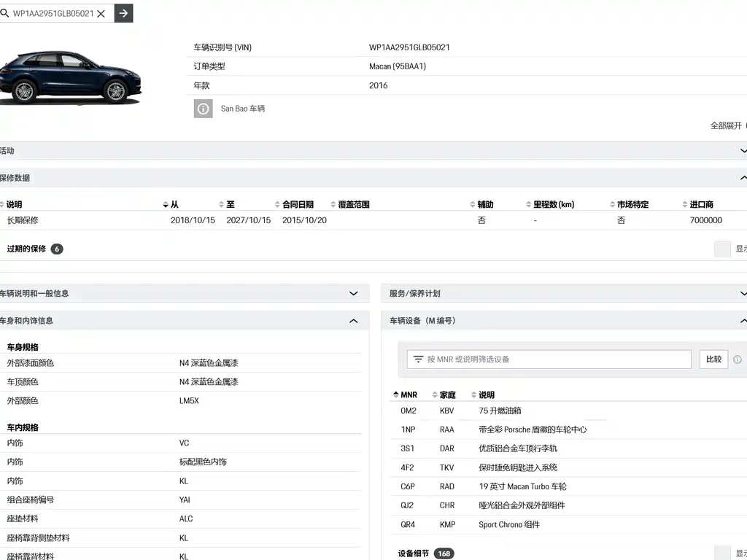This screenshot has width=747, height=560.
Task: Submit VIN search with arrow button
Action: [124, 13]
